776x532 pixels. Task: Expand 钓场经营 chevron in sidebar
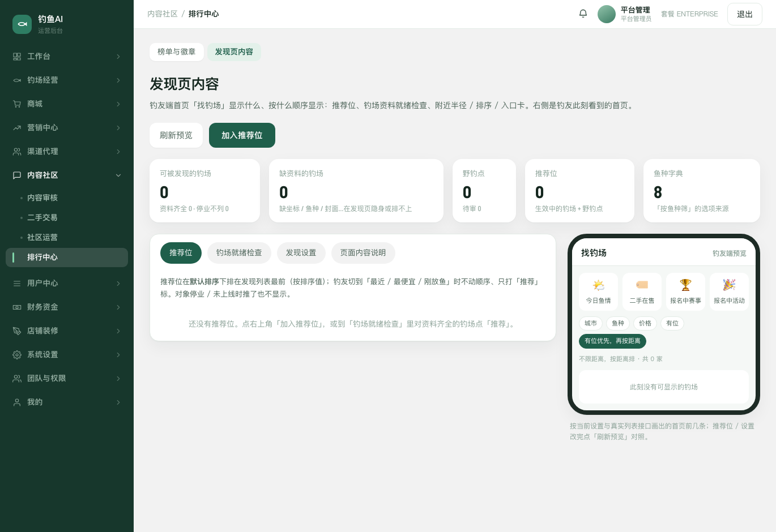[118, 80]
